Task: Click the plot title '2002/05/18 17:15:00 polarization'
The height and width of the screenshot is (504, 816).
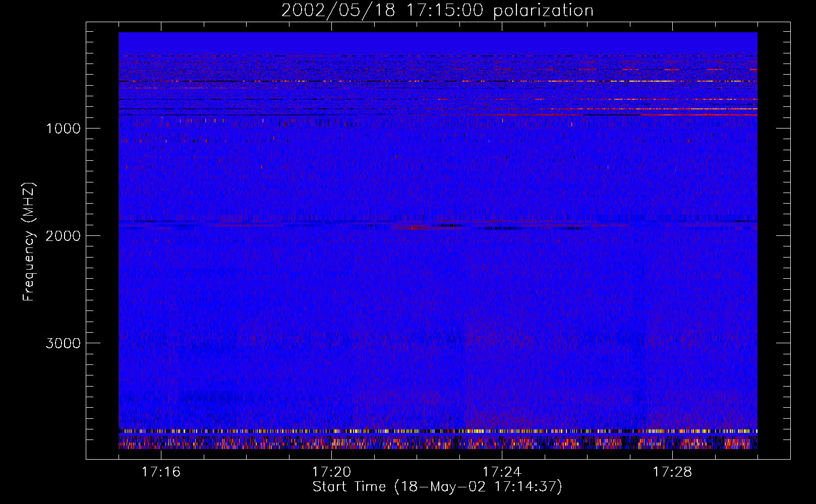Action: click(x=437, y=11)
